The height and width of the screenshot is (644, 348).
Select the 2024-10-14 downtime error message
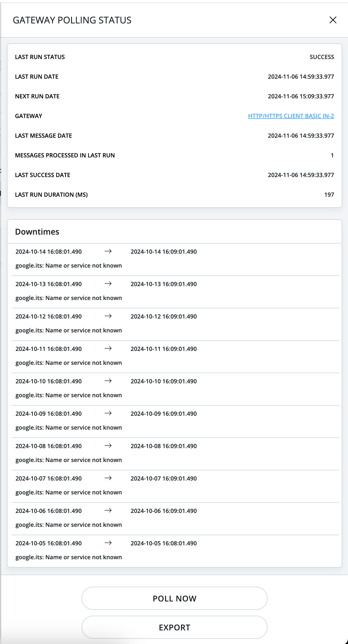coord(69,266)
